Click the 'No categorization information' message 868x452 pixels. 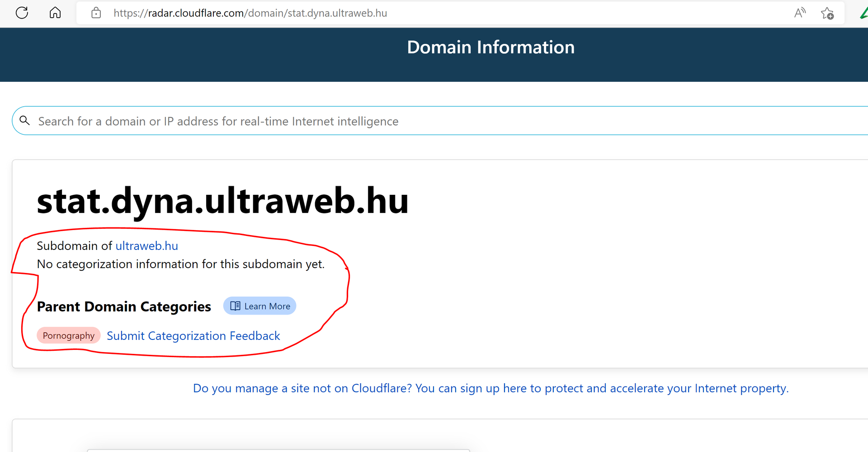pos(181,264)
